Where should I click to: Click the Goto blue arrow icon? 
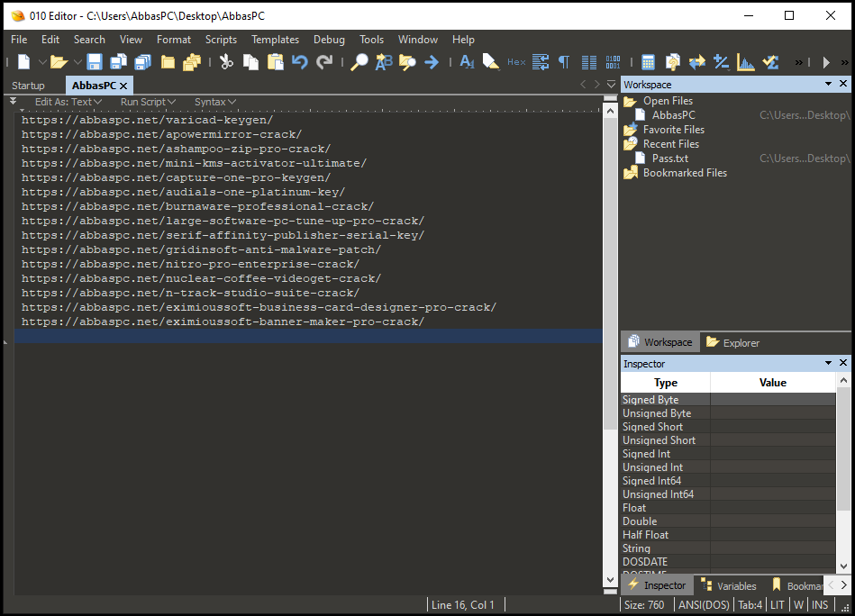[x=432, y=62]
